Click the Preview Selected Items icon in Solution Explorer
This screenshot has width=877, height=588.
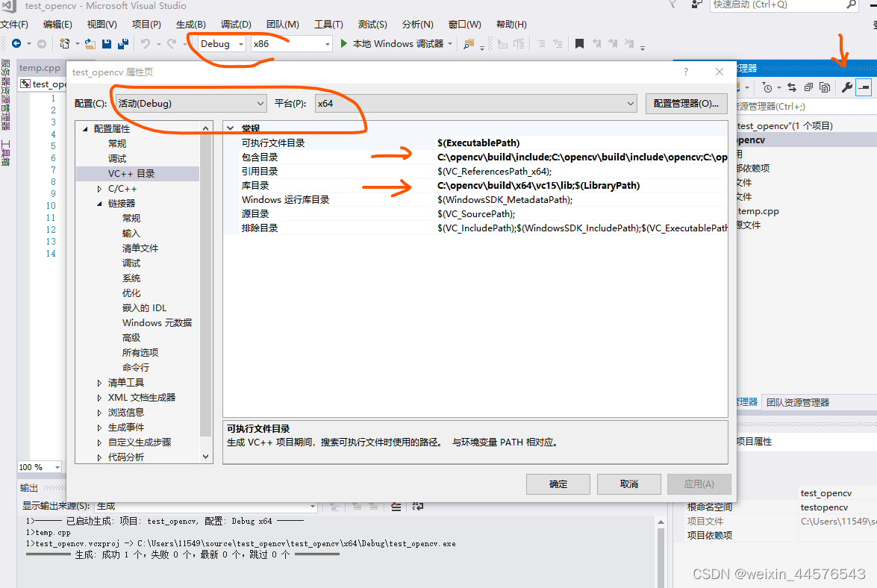click(864, 87)
